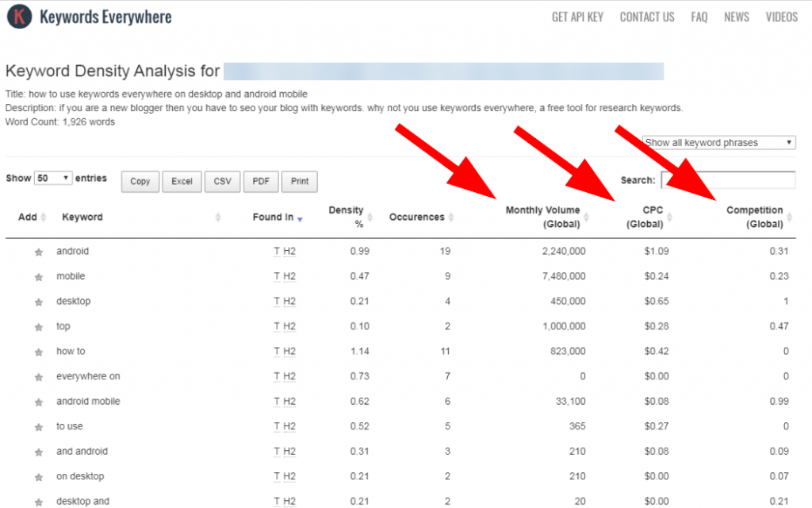Image resolution: width=812 pixels, height=508 pixels.
Task: Open the Show 50 entries dropdown
Action: (53, 179)
